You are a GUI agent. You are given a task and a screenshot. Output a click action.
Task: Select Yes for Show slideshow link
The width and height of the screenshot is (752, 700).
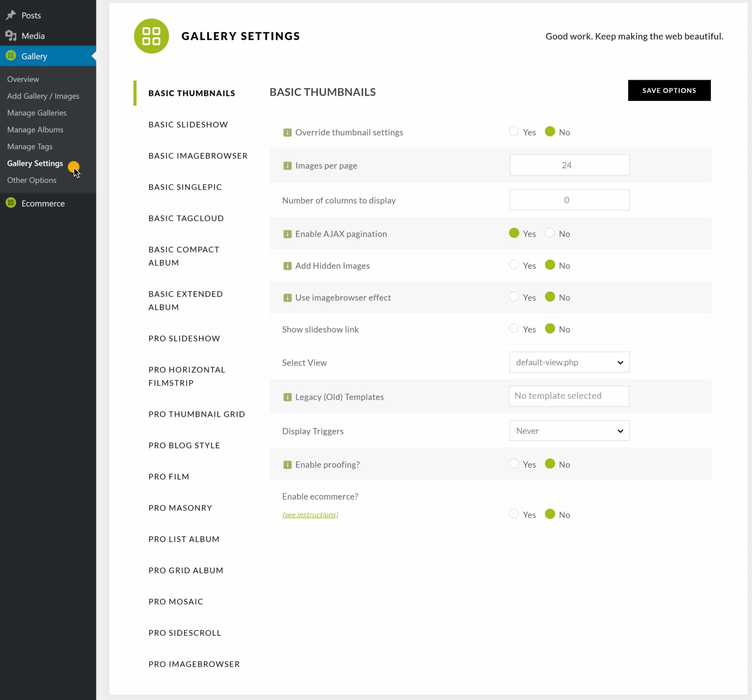pos(513,328)
